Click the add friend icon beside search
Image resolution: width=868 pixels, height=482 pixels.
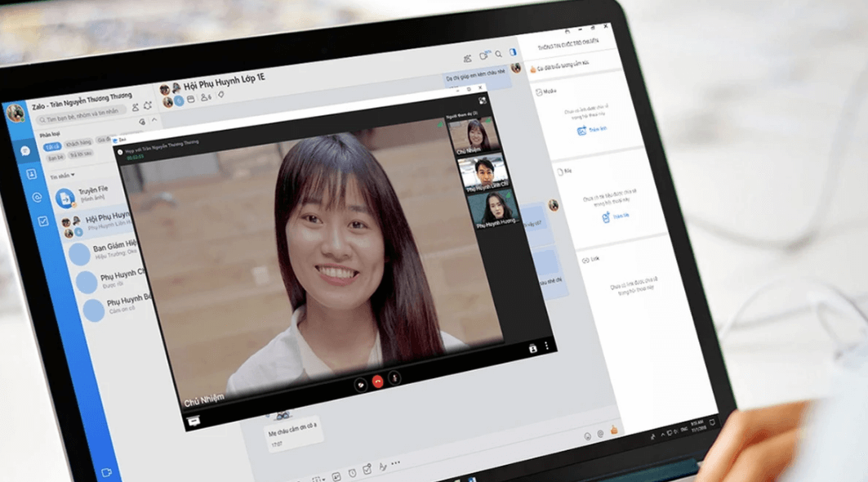[x=136, y=106]
